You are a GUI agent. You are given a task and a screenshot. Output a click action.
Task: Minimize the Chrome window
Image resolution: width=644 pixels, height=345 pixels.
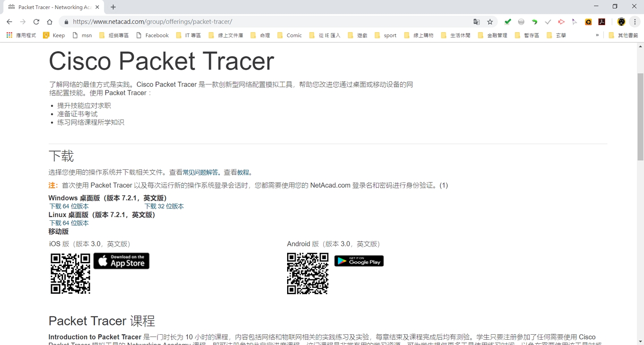[x=596, y=6]
